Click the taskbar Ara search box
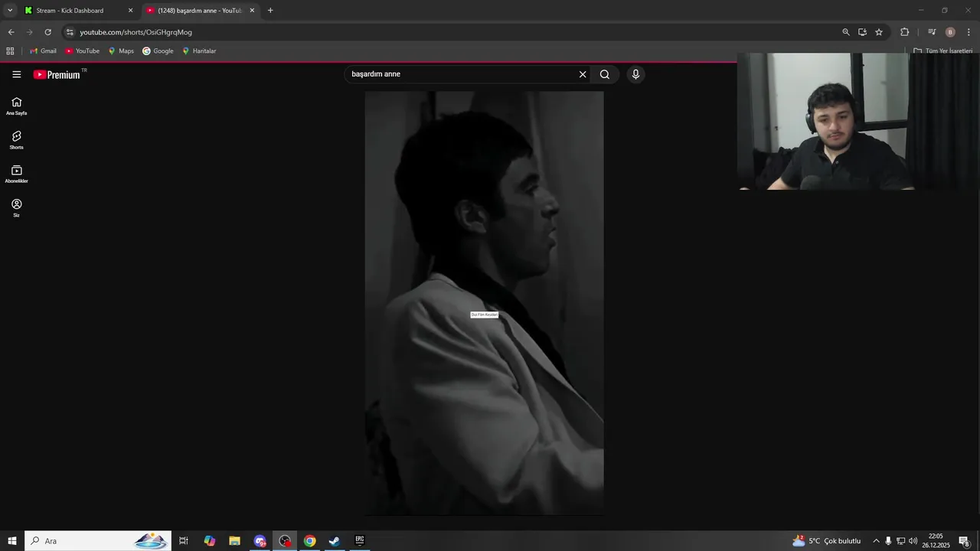The width and height of the screenshot is (980, 551). click(x=98, y=541)
